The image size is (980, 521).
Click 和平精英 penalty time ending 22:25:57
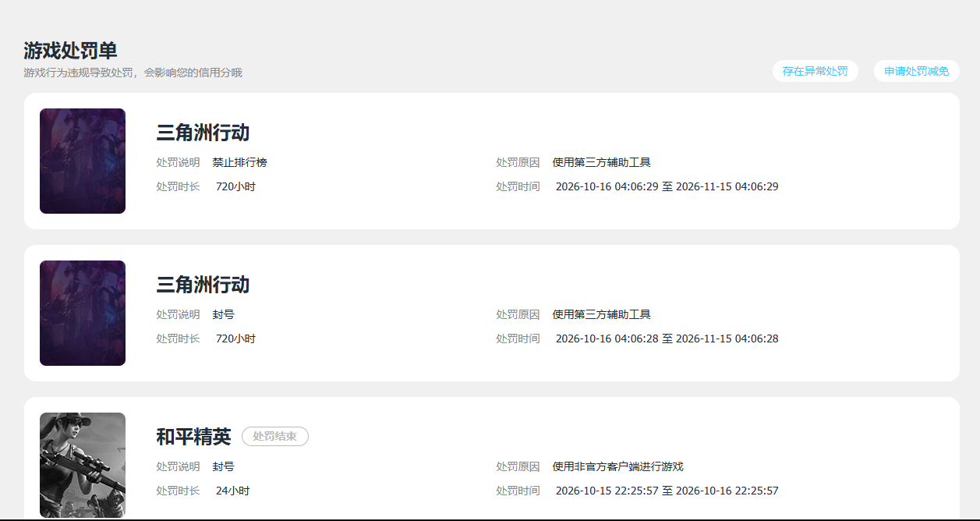click(667, 491)
